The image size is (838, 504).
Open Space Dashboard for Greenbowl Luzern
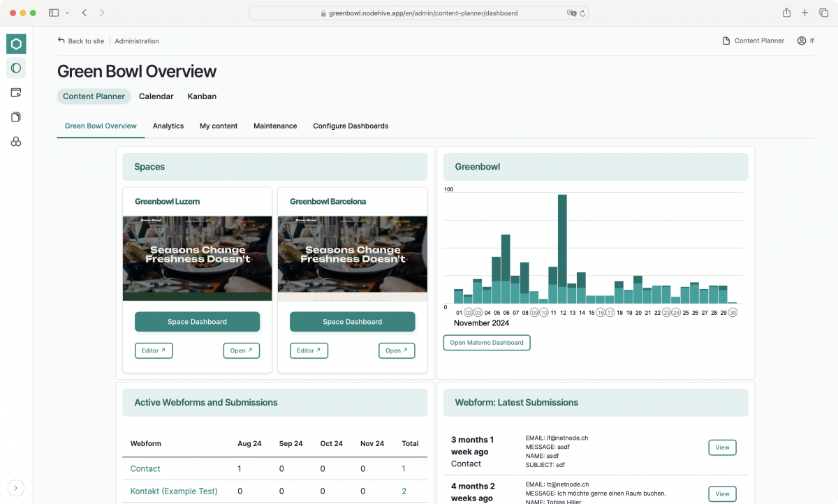point(197,322)
